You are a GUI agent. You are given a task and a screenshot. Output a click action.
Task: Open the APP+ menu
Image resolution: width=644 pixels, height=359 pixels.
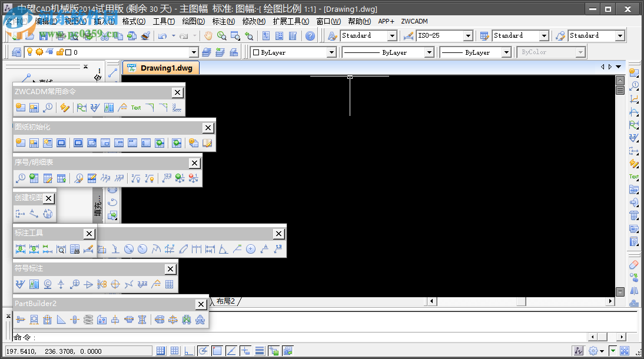pyautogui.click(x=386, y=21)
